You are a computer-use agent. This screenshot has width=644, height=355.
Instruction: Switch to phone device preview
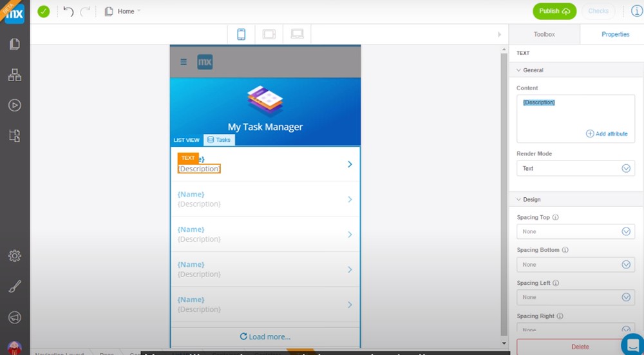coord(241,34)
